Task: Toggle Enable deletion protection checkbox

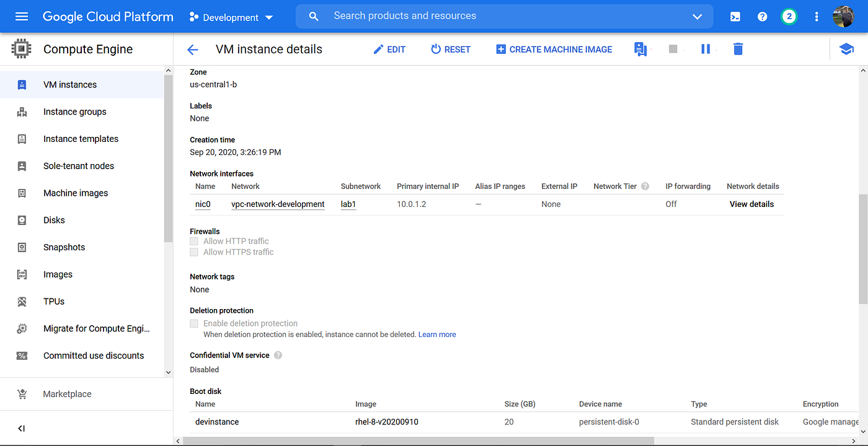Action: 194,323
